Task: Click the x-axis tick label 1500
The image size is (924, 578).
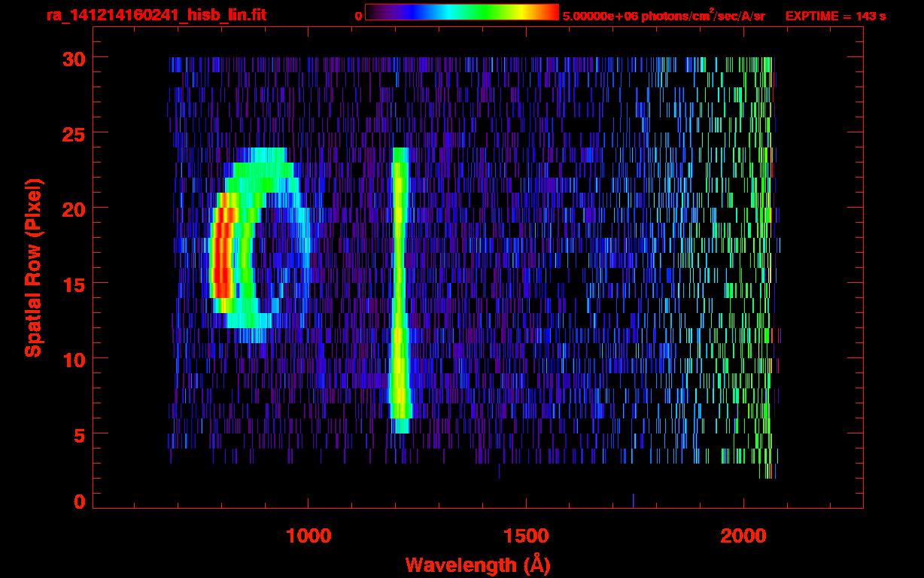Action: [x=525, y=536]
